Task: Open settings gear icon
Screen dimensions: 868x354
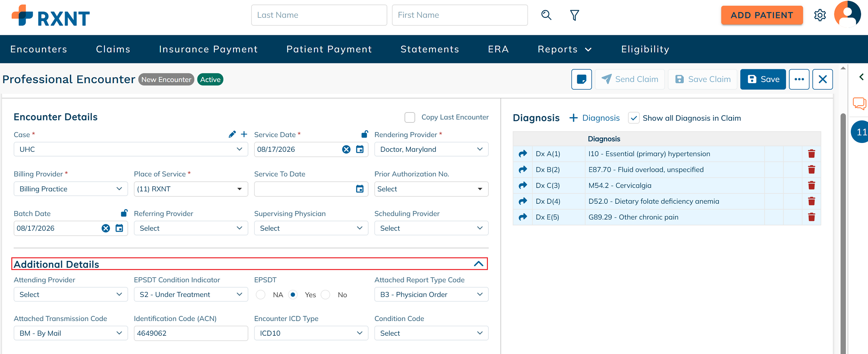Action: tap(820, 15)
